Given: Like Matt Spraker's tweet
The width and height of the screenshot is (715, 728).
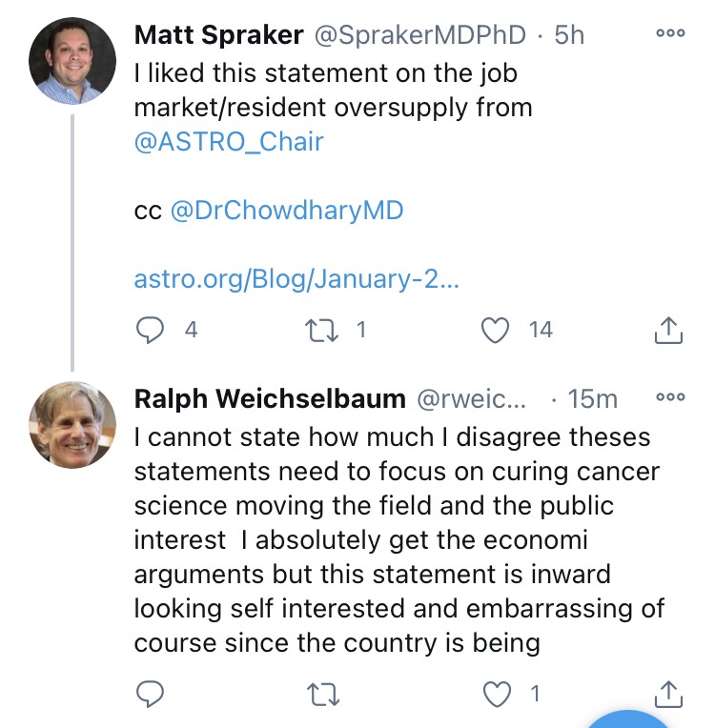Looking at the screenshot, I should [x=495, y=330].
